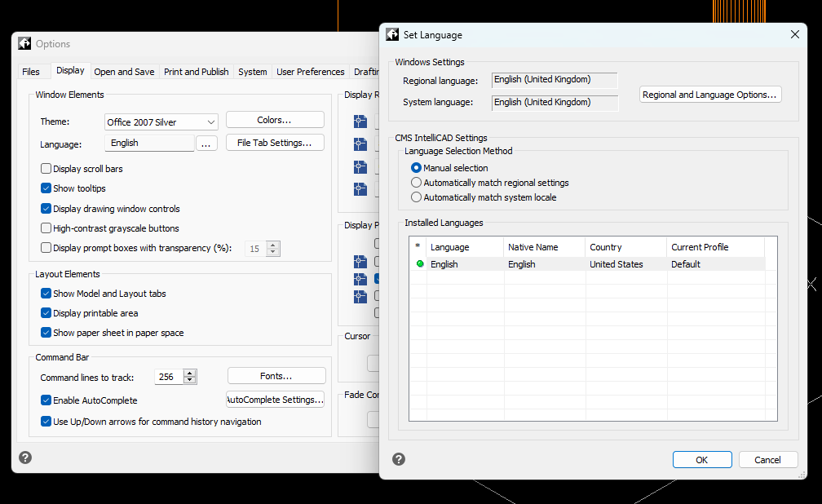
Task: Click the help icon in Options window
Action: coord(25,458)
